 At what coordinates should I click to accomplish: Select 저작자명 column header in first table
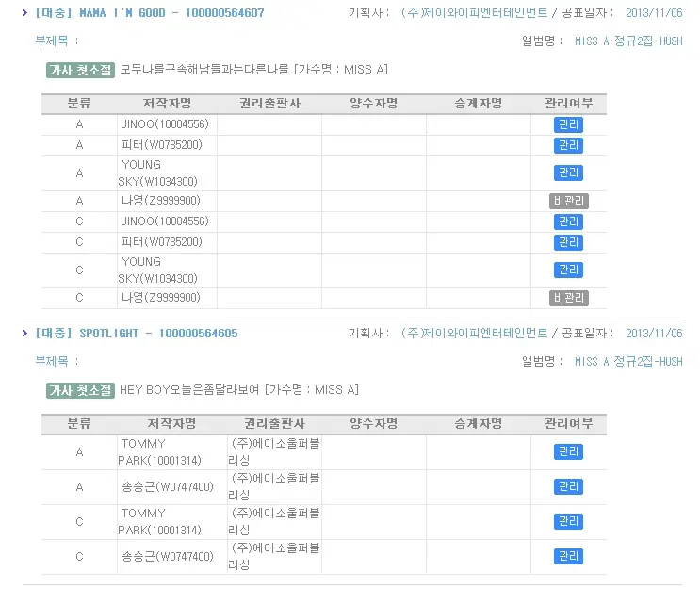coord(167,103)
